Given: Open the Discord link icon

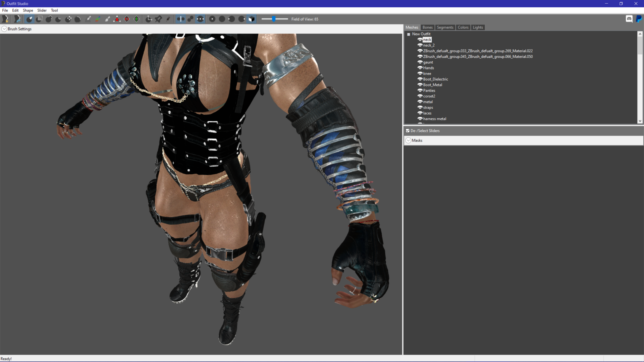Looking at the screenshot, I should (629, 19).
